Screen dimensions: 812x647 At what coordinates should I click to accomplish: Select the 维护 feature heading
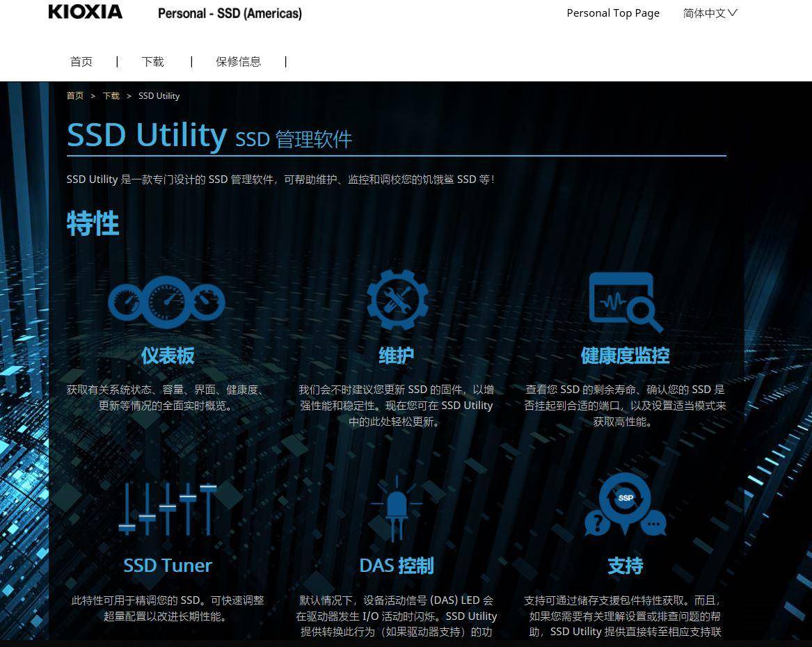point(396,356)
